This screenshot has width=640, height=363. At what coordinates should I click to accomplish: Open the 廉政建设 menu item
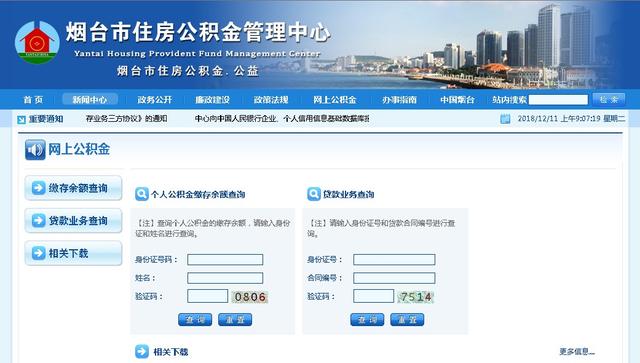[x=212, y=100]
